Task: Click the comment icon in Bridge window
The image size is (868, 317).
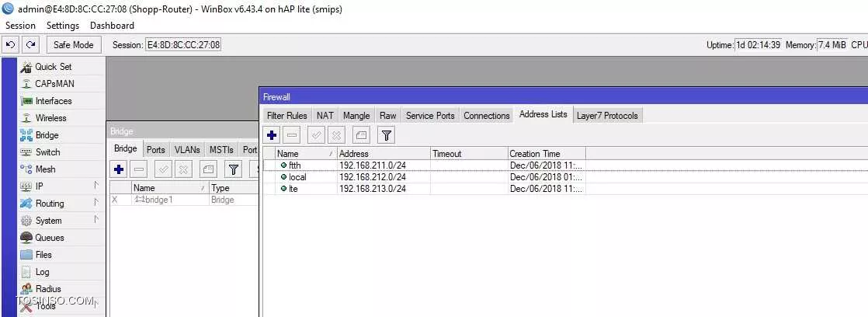Action: tap(208, 169)
